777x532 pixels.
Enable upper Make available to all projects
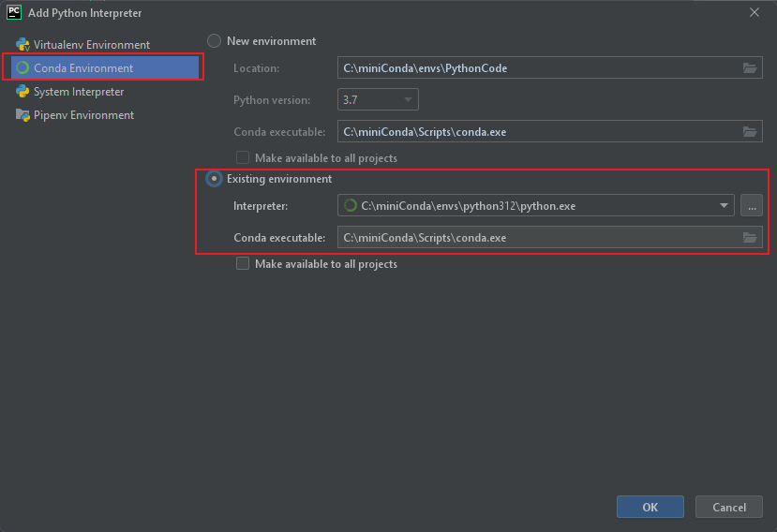pos(243,158)
